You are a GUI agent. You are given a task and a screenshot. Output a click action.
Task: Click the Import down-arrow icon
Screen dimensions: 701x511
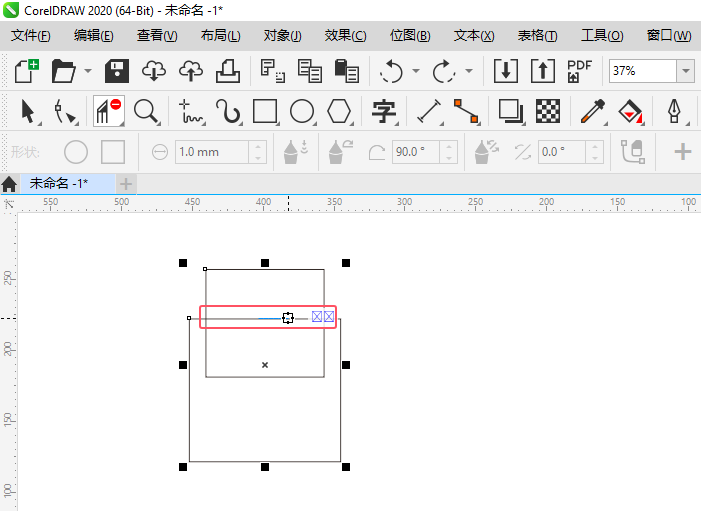(x=506, y=71)
